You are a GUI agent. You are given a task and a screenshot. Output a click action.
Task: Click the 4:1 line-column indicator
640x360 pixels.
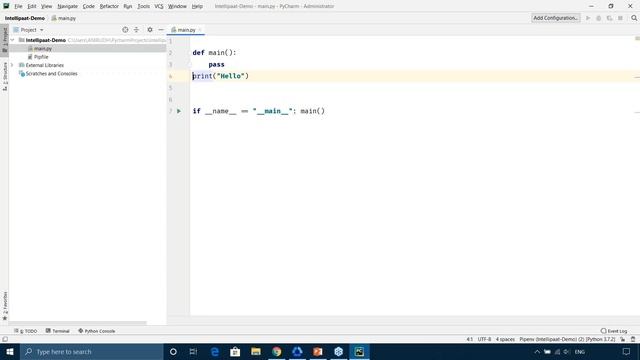point(470,339)
